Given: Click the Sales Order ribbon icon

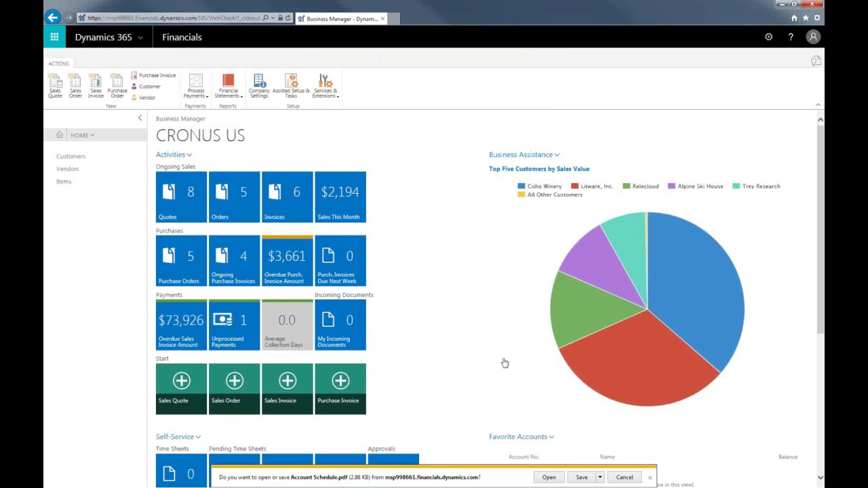Looking at the screenshot, I should pos(75,86).
